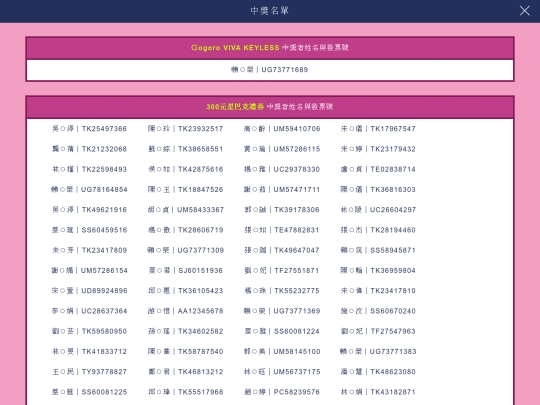Select winner entry TK46813212
The width and height of the screenshot is (540, 405).
(x=186, y=372)
